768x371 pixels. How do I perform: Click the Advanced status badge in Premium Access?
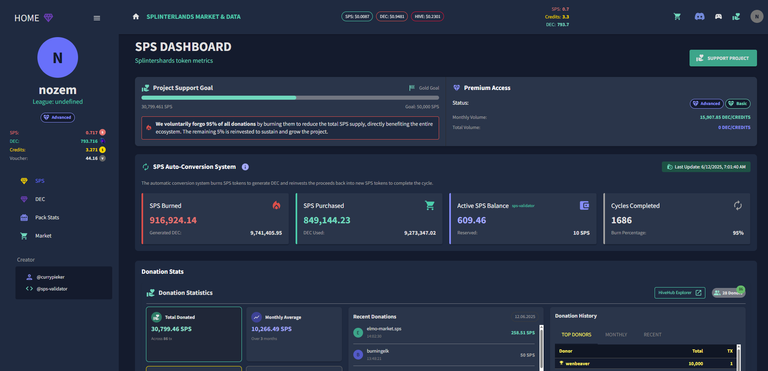coord(706,104)
